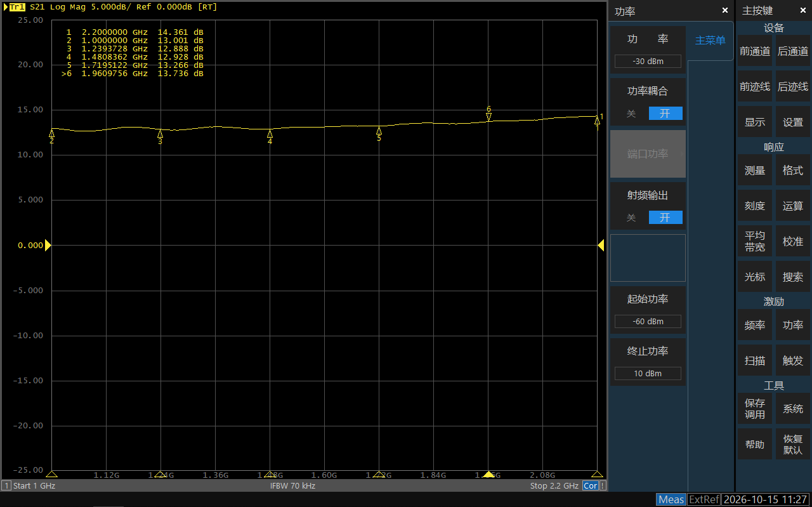The width and height of the screenshot is (812, 507).
Task: Click highlighted marker 6 indicator on frequency axis
Action: (488, 474)
